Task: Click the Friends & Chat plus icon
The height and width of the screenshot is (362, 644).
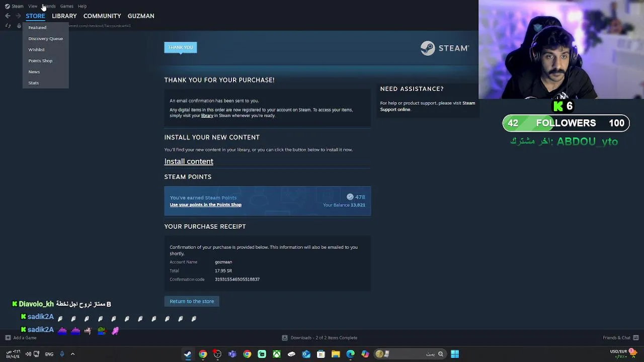Action: [636, 338]
